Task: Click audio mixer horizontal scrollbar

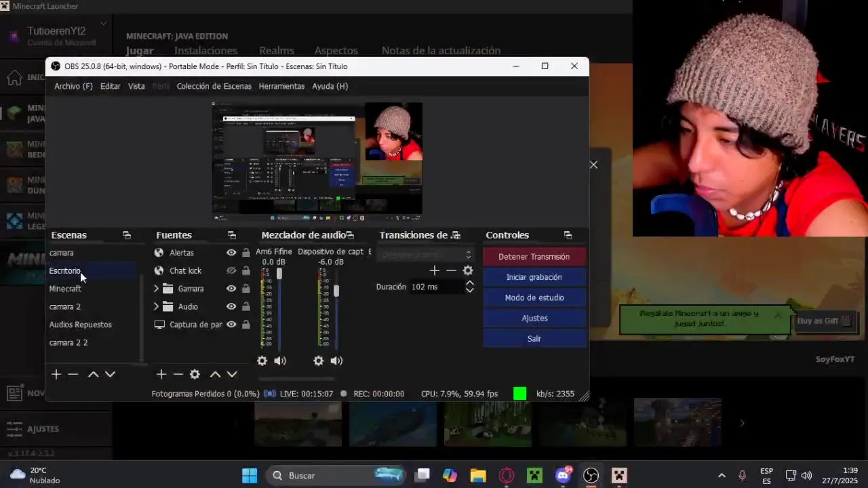Action: tap(297, 379)
